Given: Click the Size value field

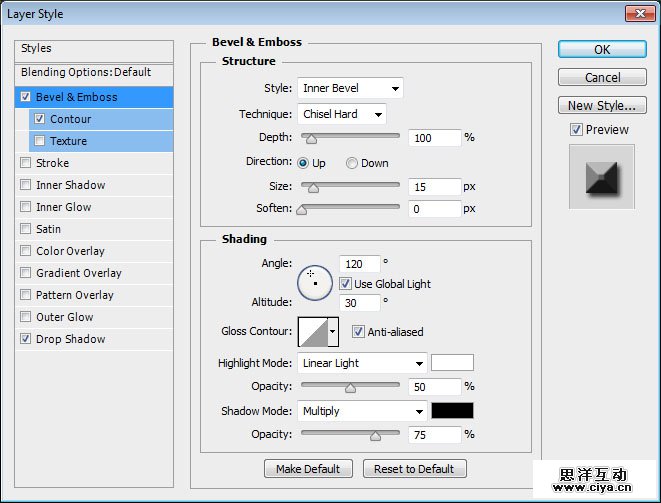Looking at the screenshot, I should 435,187.
